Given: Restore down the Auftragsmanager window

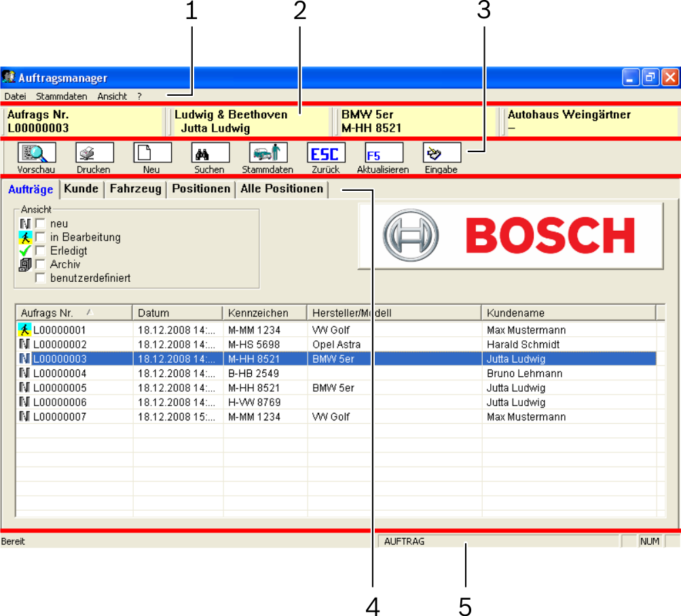Looking at the screenshot, I should click(x=650, y=77).
